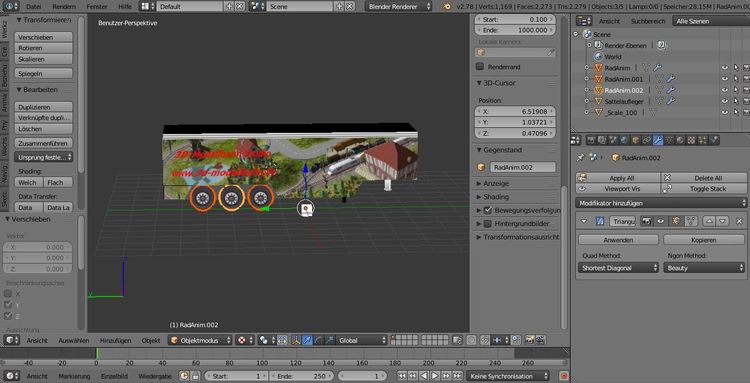Click the Duplizieren button
The height and width of the screenshot is (383, 750).
[44, 107]
